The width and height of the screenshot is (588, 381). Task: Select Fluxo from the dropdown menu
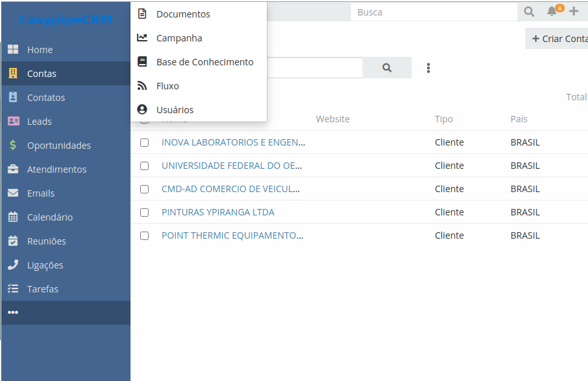coord(199,86)
